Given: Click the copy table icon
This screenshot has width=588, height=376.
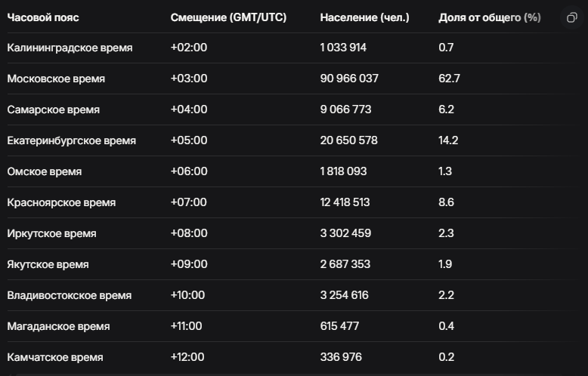Looking at the screenshot, I should click(571, 17).
